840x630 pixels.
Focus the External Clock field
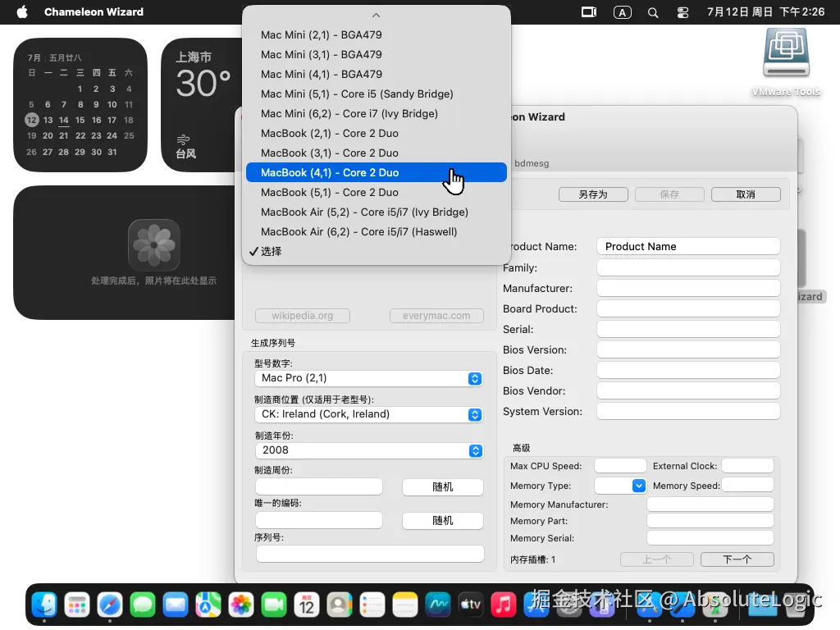747,466
